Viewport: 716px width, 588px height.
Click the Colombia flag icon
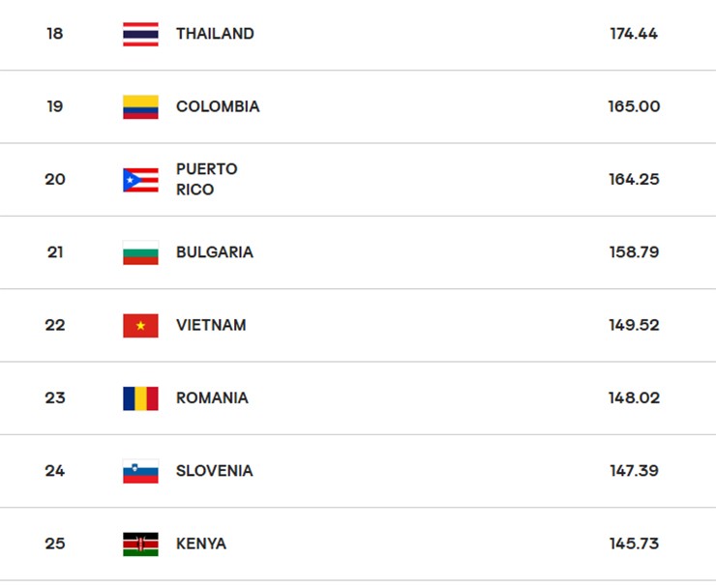(x=140, y=106)
